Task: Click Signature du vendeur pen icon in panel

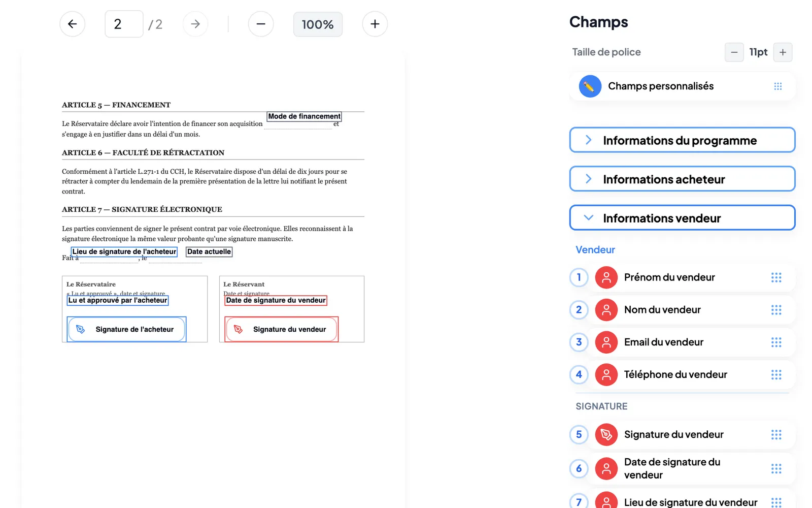Action: click(606, 435)
